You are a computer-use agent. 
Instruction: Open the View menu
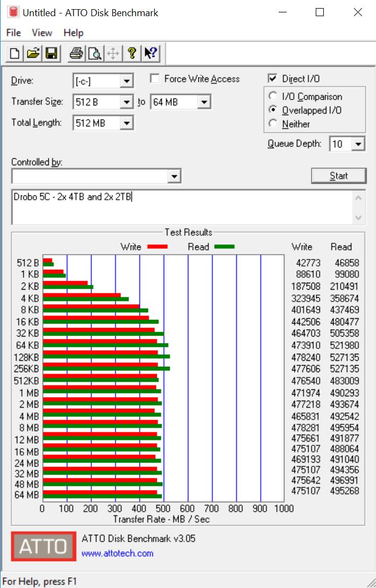(41, 33)
